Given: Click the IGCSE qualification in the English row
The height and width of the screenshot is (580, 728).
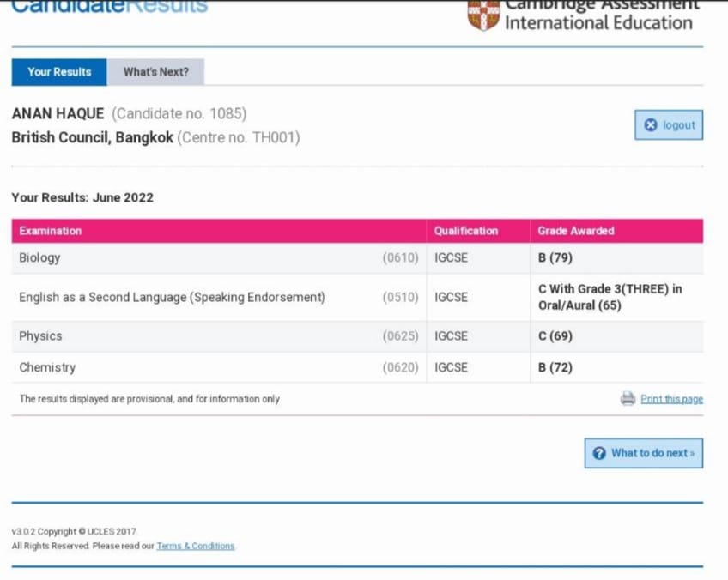Looking at the screenshot, I should click(451, 298).
